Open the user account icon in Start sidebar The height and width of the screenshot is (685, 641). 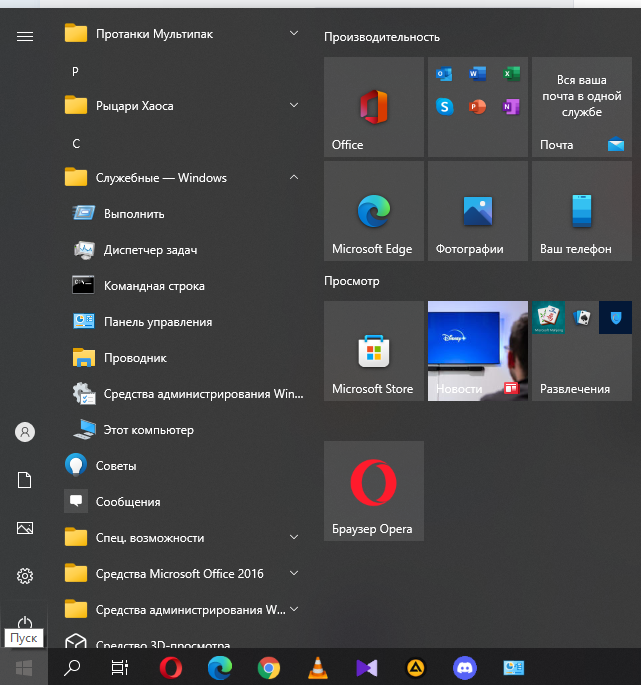click(25, 432)
